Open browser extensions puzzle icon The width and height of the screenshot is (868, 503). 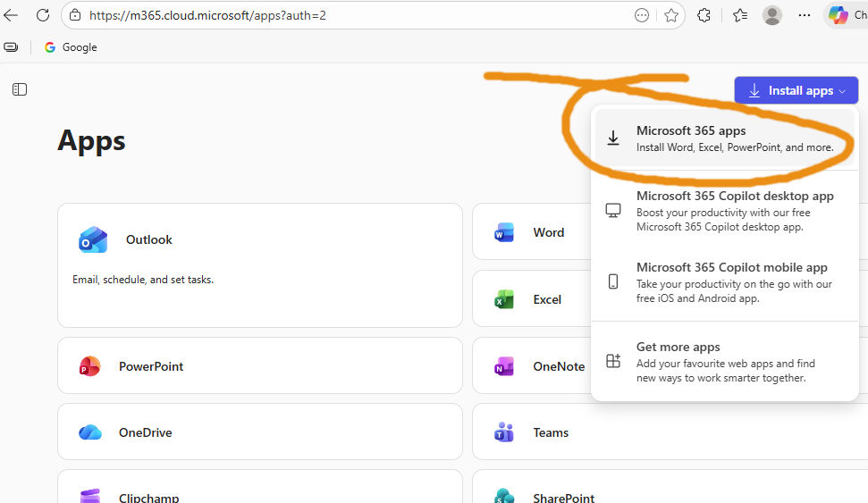click(x=704, y=15)
